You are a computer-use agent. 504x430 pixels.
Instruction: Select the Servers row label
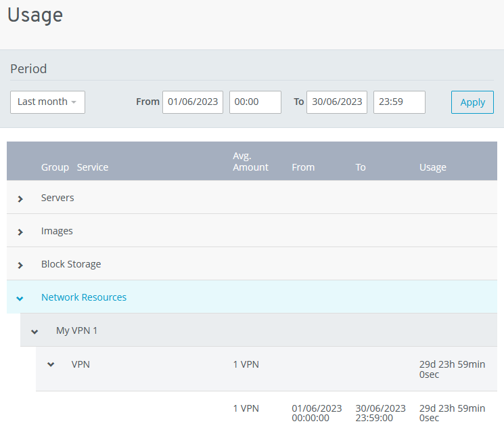point(58,198)
